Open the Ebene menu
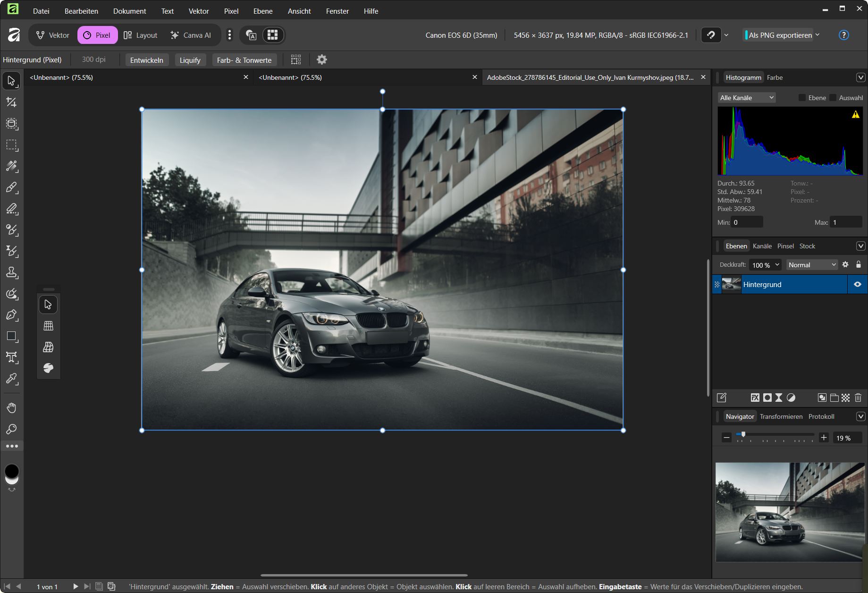This screenshot has height=593, width=868. (x=262, y=11)
